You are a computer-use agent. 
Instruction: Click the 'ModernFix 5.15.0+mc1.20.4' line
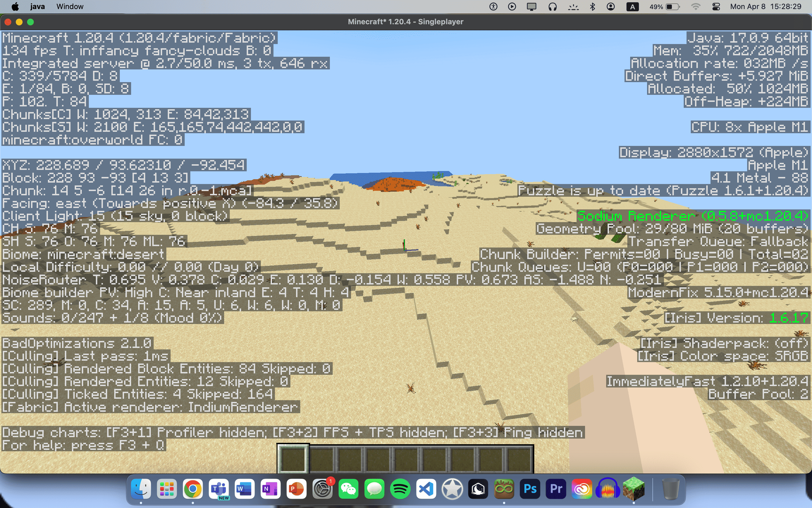pos(719,293)
